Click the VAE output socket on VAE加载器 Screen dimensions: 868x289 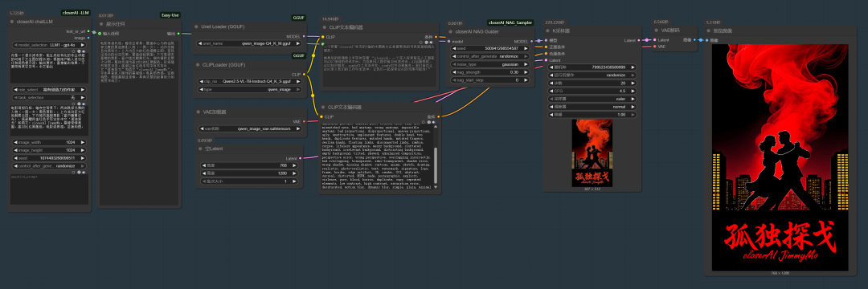(304, 121)
